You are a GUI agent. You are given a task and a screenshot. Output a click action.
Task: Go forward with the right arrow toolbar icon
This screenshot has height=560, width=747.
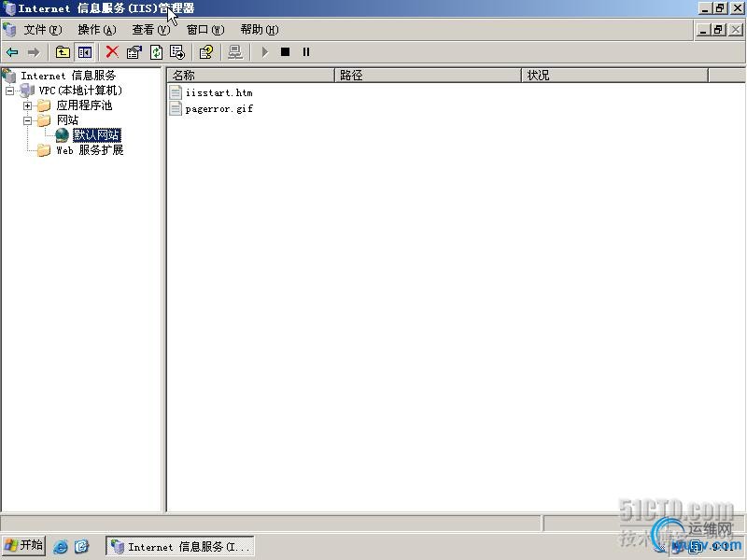point(34,52)
